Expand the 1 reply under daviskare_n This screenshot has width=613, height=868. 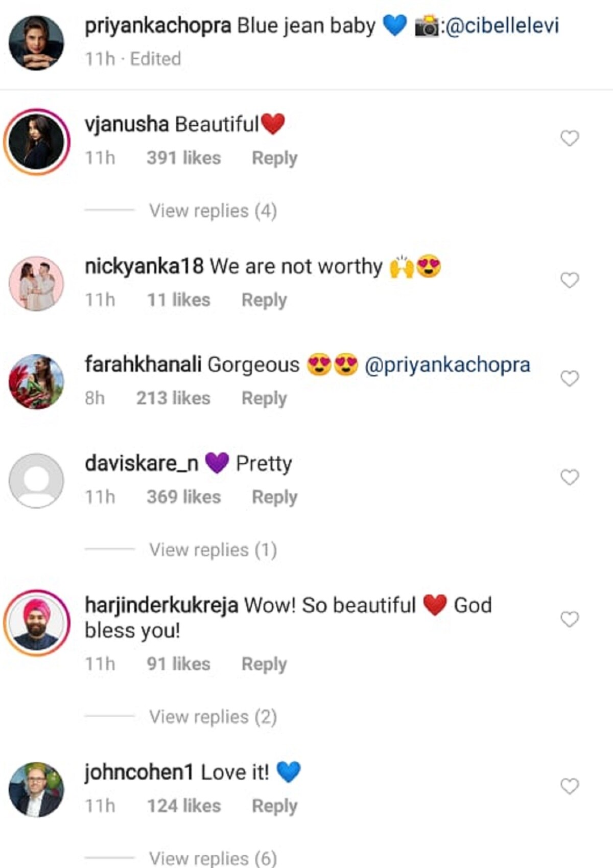tap(213, 550)
